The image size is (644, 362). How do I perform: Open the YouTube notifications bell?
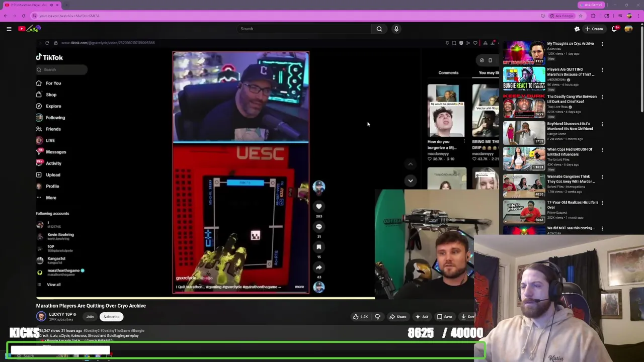(x=614, y=29)
